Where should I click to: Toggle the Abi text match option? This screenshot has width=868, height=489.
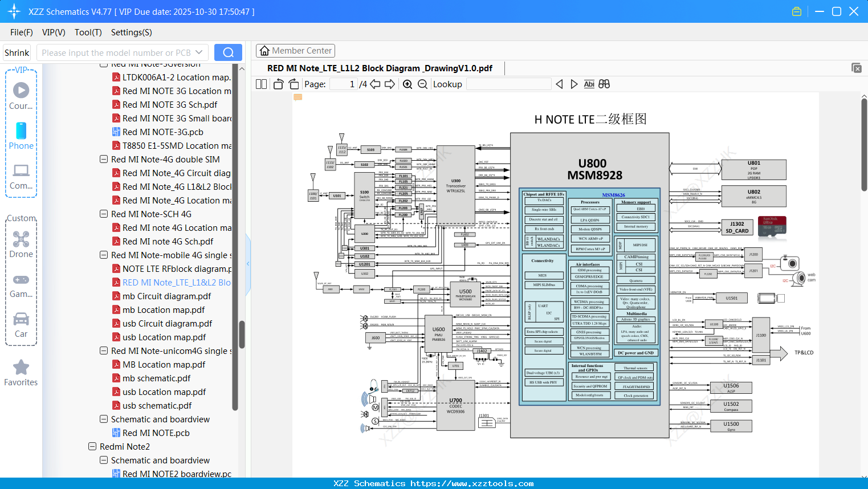click(589, 84)
